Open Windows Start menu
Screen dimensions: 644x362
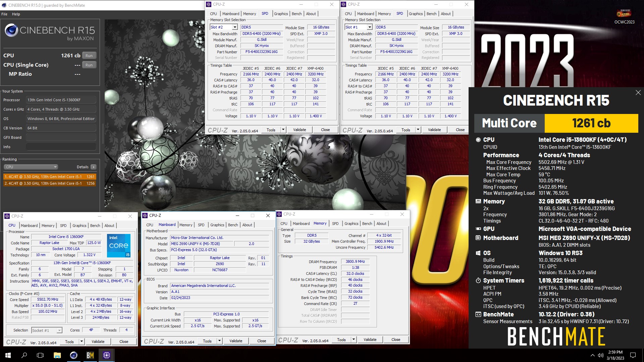8,355
